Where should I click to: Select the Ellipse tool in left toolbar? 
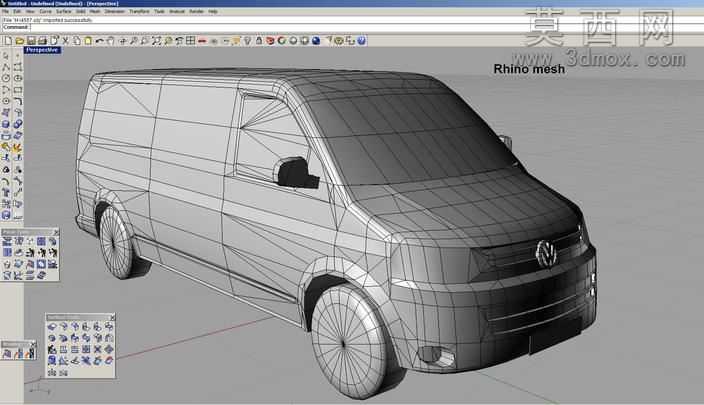point(18,78)
